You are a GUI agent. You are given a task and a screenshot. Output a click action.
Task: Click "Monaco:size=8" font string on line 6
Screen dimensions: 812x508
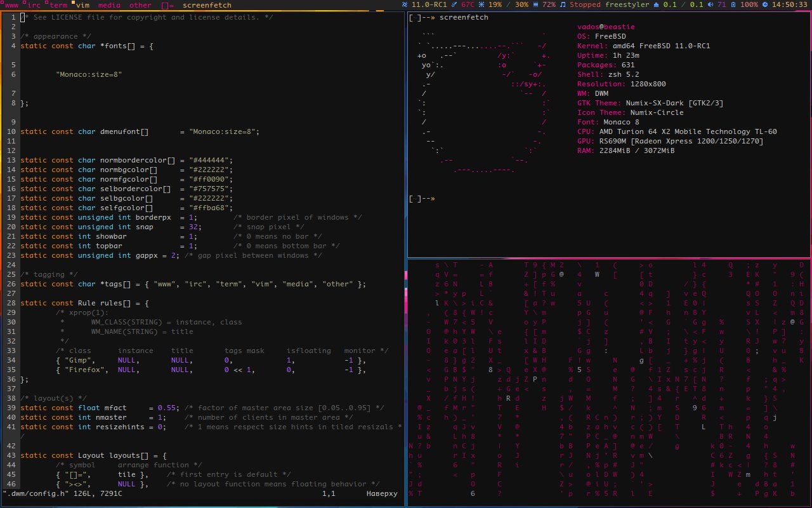89,74
